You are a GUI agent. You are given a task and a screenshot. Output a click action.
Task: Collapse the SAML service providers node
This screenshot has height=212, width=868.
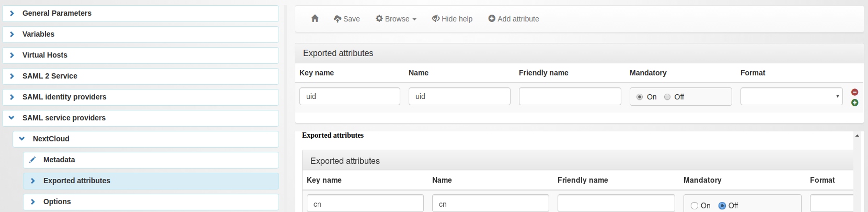tap(11, 118)
